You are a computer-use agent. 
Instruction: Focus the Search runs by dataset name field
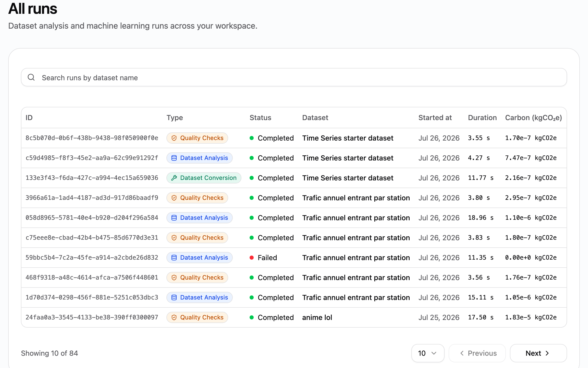click(x=294, y=77)
